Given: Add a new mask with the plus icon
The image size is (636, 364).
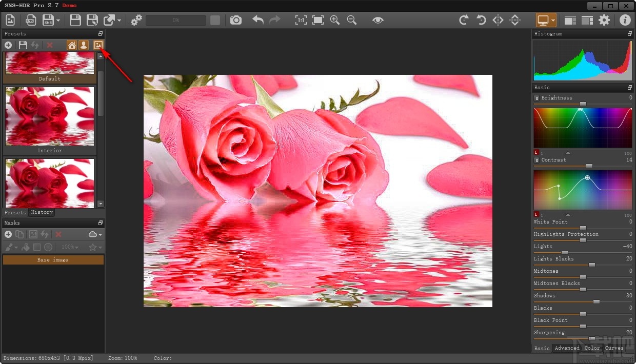Looking at the screenshot, I should click(x=8, y=234).
